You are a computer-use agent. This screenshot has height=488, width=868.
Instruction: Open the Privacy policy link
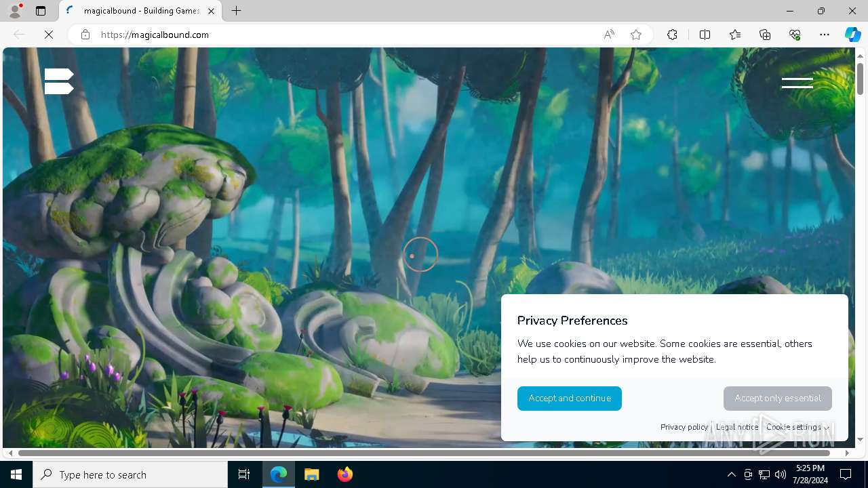(x=684, y=427)
